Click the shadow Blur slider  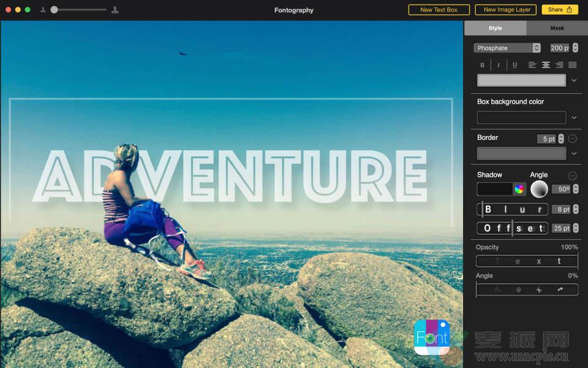coord(513,210)
